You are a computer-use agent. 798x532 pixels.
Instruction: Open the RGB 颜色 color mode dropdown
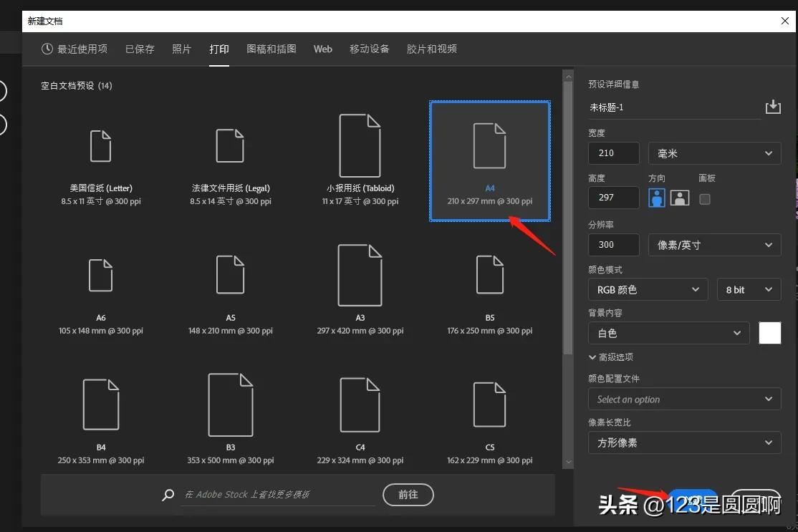(647, 289)
